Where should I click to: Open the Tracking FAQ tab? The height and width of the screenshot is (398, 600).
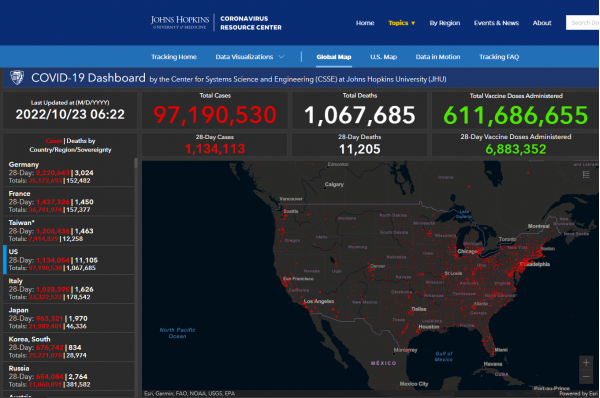pos(499,57)
